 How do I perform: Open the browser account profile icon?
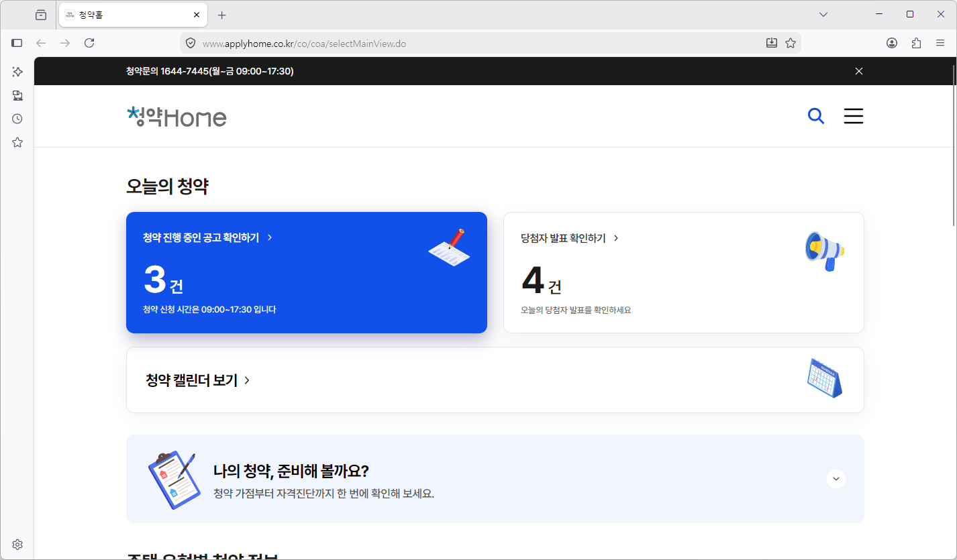[x=892, y=43]
